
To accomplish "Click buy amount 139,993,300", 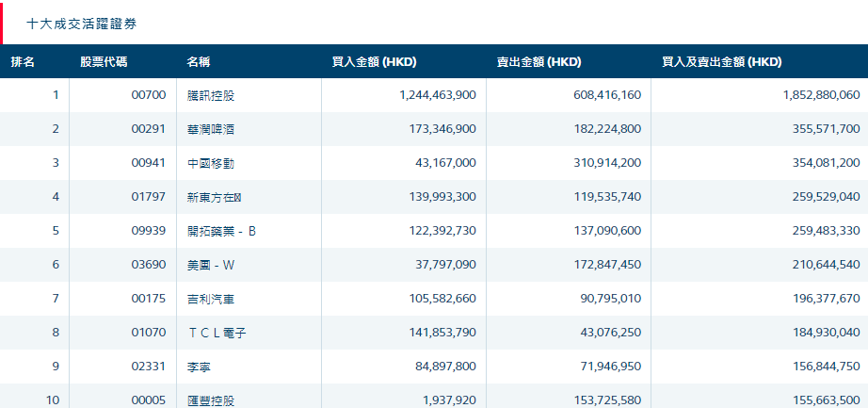I will 442,197.
